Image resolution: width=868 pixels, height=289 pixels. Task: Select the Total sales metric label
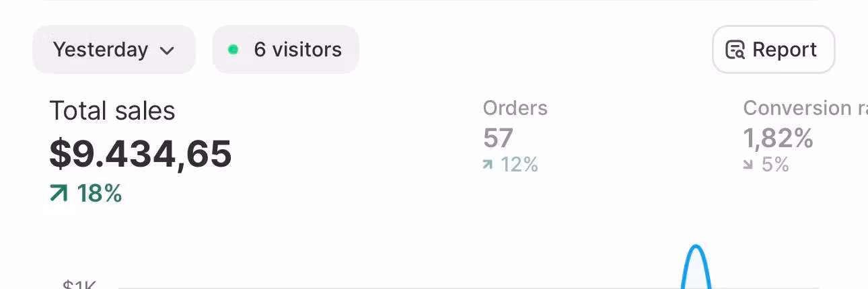(112, 111)
